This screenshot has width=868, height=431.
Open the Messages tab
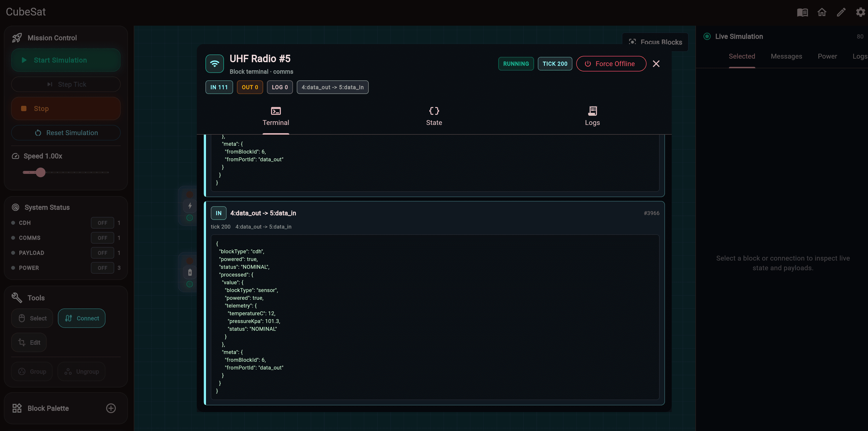786,56
